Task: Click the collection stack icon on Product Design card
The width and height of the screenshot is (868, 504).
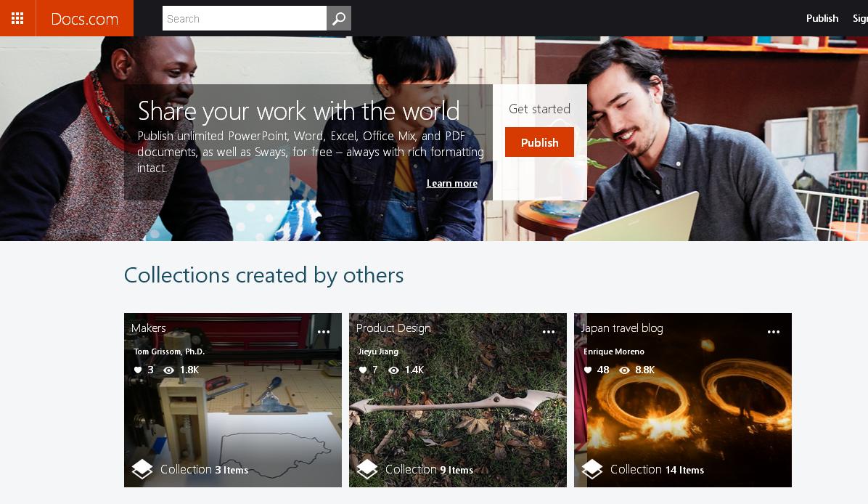Action: point(367,469)
